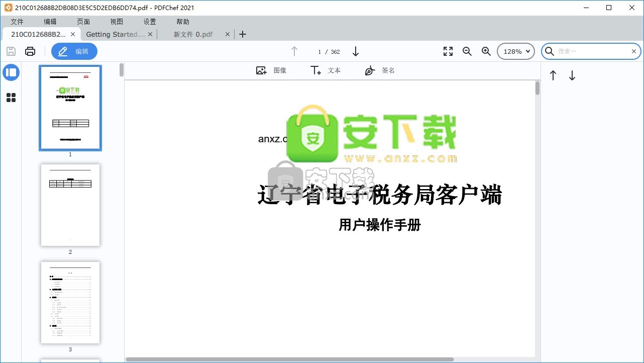The width and height of the screenshot is (644, 363).
Task: Clear search box with X
Action: coord(634,51)
